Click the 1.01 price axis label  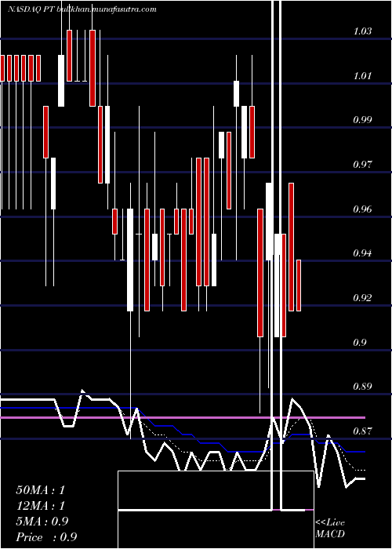(362, 75)
